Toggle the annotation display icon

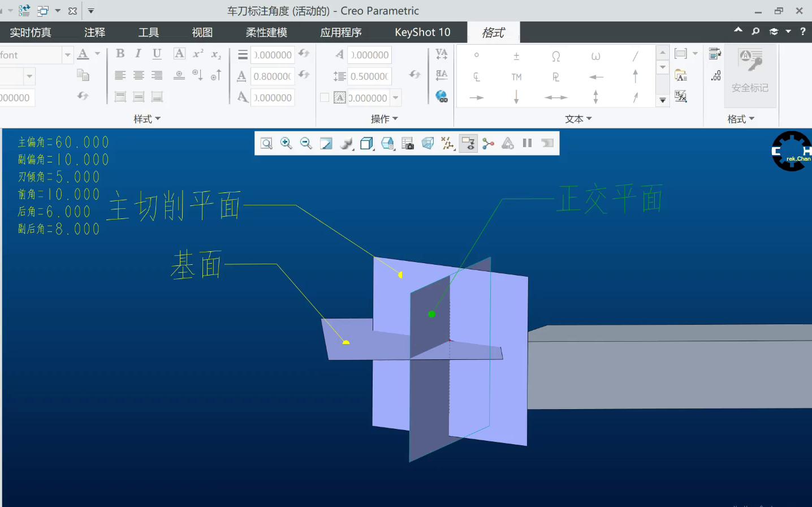coord(468,143)
